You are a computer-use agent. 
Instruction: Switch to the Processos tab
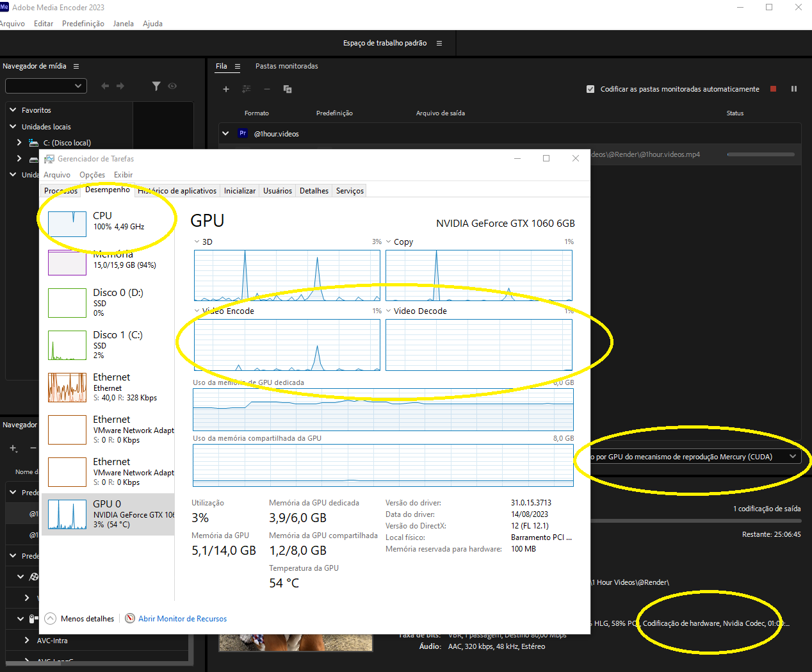click(60, 190)
